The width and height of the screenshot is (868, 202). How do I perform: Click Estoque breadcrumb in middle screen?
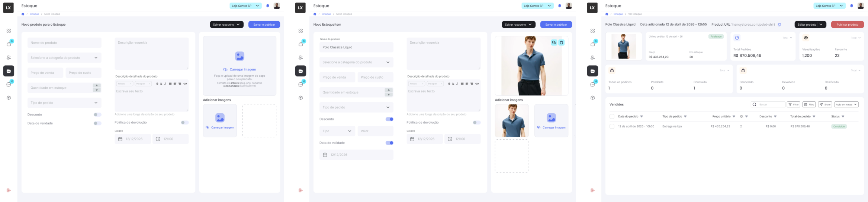pos(326,14)
